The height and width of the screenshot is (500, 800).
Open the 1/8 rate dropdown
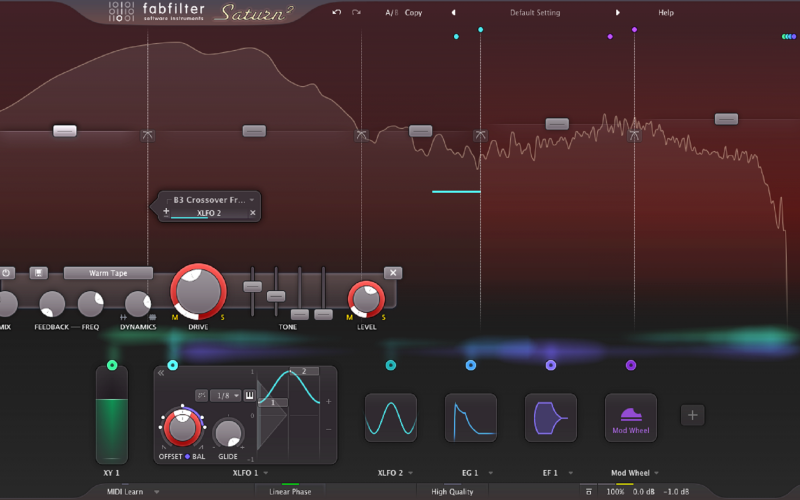[x=226, y=395]
